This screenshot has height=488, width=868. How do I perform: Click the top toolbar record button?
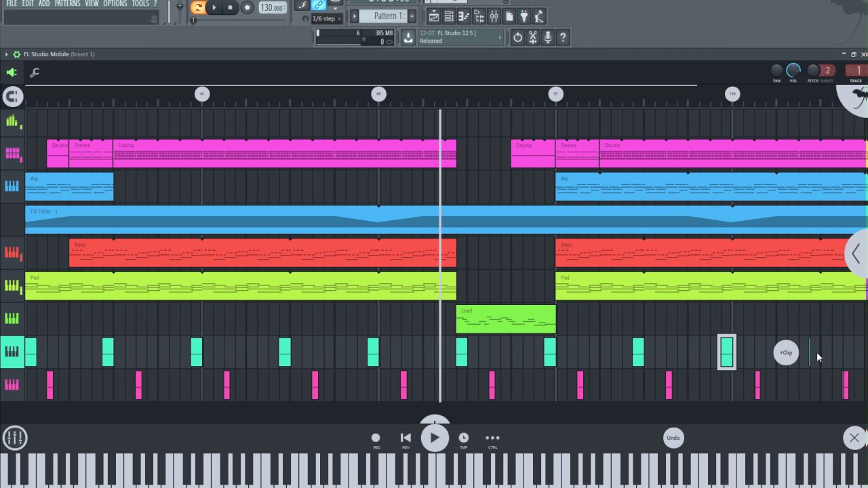[247, 7]
